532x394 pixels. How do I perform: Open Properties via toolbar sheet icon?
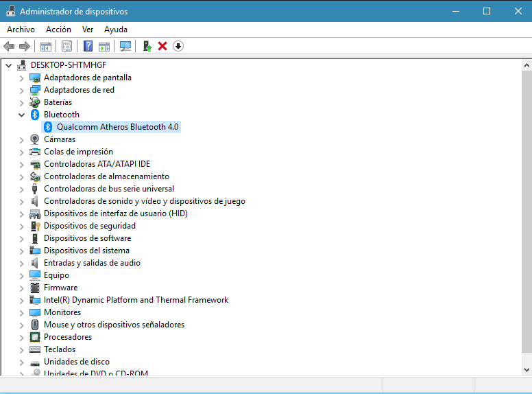tap(66, 46)
